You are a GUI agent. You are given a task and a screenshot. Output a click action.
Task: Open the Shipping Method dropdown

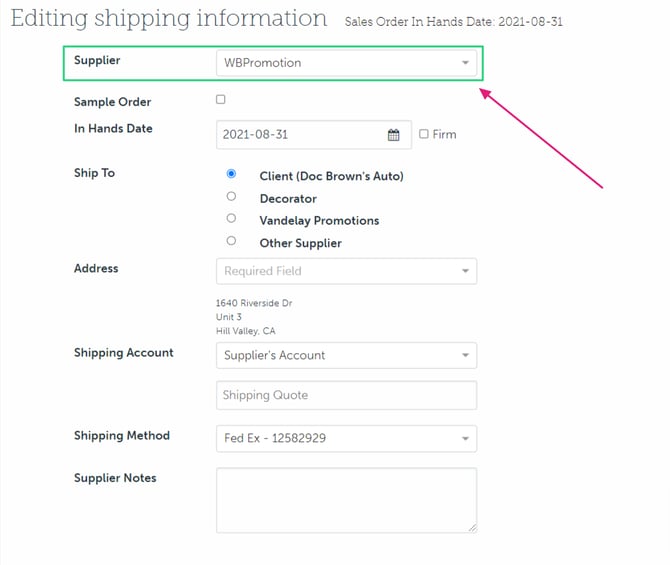pyautogui.click(x=465, y=438)
